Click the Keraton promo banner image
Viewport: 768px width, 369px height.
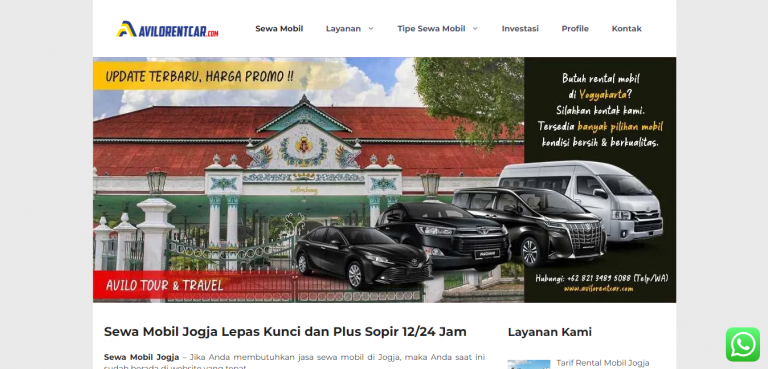384,180
